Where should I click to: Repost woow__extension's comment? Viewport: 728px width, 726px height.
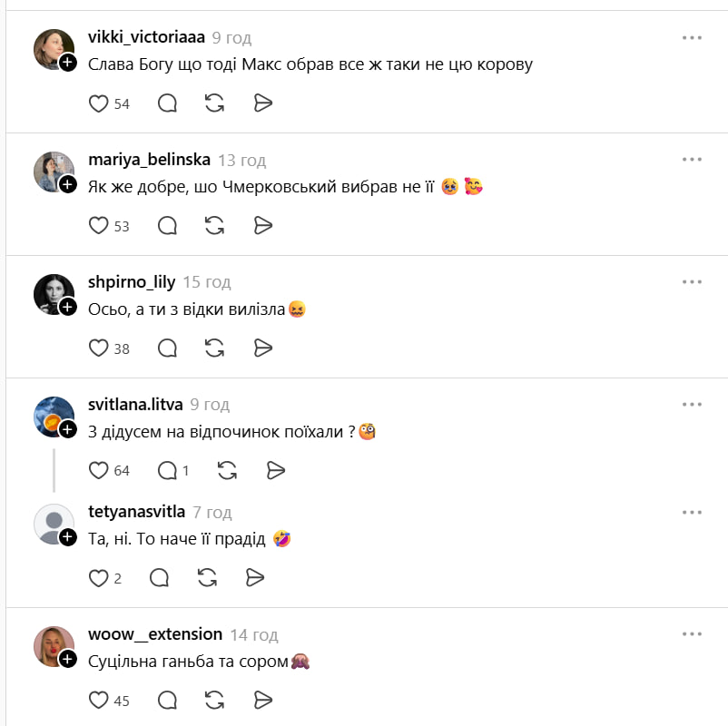[x=215, y=700]
